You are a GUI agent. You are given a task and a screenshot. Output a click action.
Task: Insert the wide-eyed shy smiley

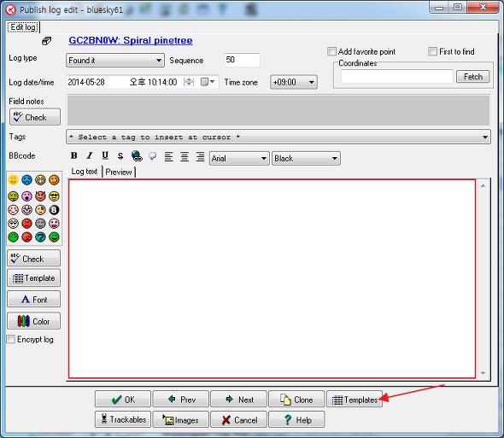[13, 224]
